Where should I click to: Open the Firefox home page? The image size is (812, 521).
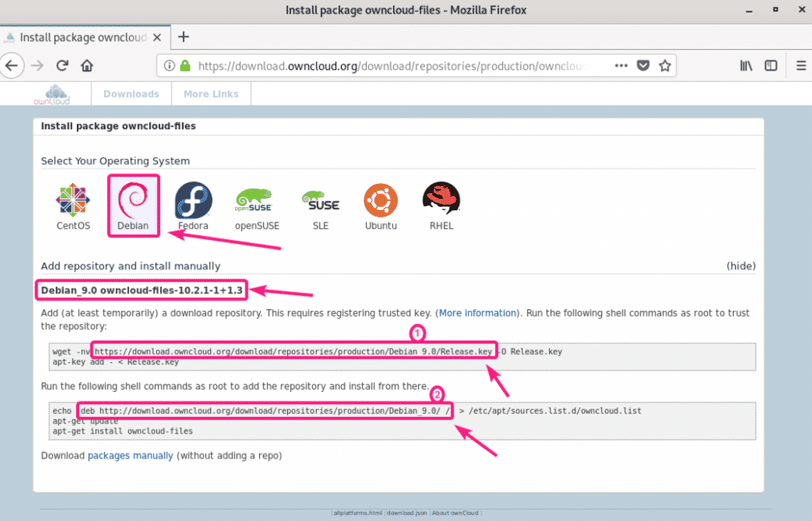click(x=85, y=65)
